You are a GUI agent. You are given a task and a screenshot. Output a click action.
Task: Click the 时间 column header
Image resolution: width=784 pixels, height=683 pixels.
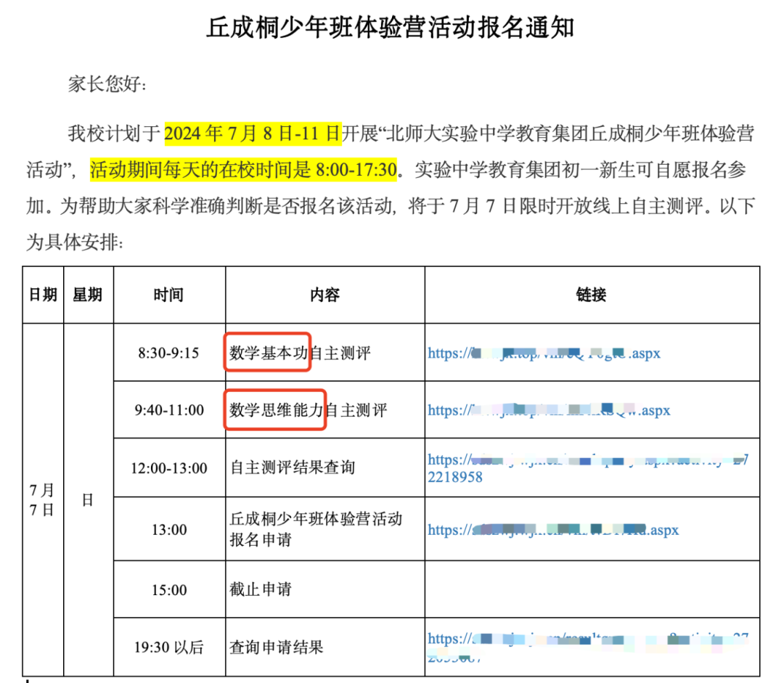169,295
